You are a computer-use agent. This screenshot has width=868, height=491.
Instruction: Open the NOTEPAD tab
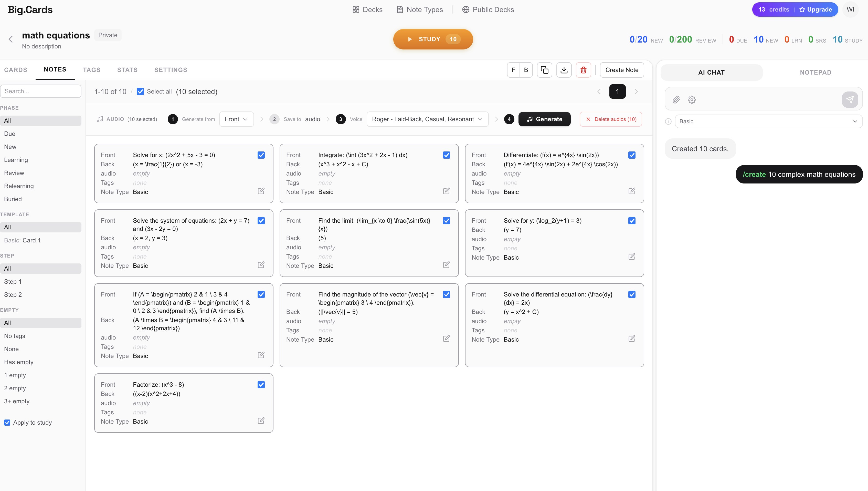[816, 72]
